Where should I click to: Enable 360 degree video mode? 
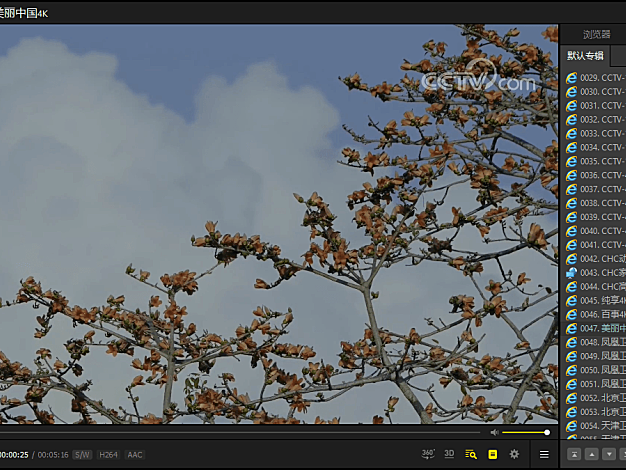tap(428, 454)
